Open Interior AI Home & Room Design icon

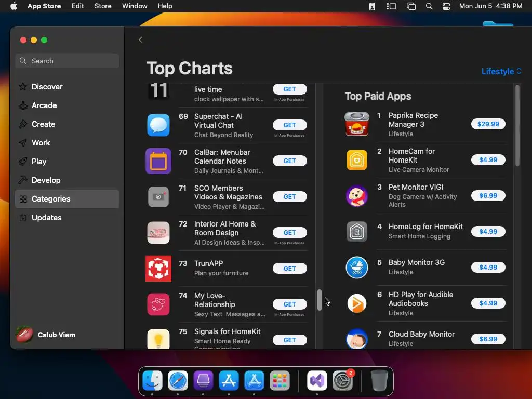point(158,233)
